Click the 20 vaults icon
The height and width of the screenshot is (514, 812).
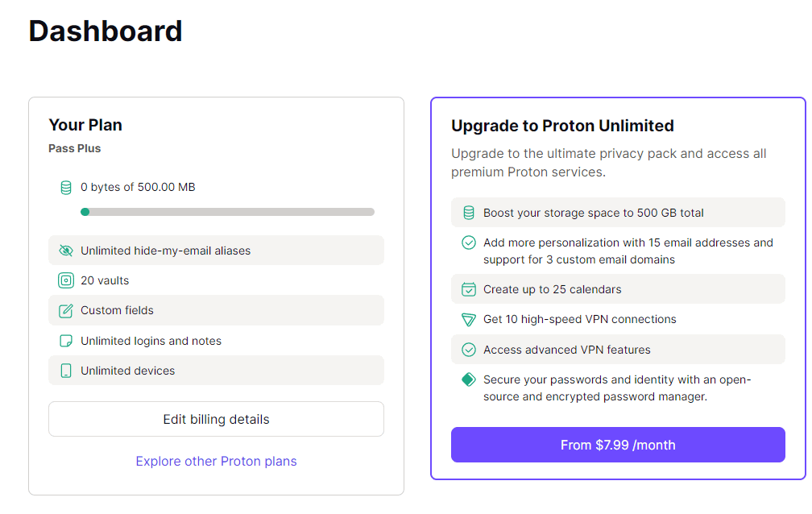[x=66, y=280]
